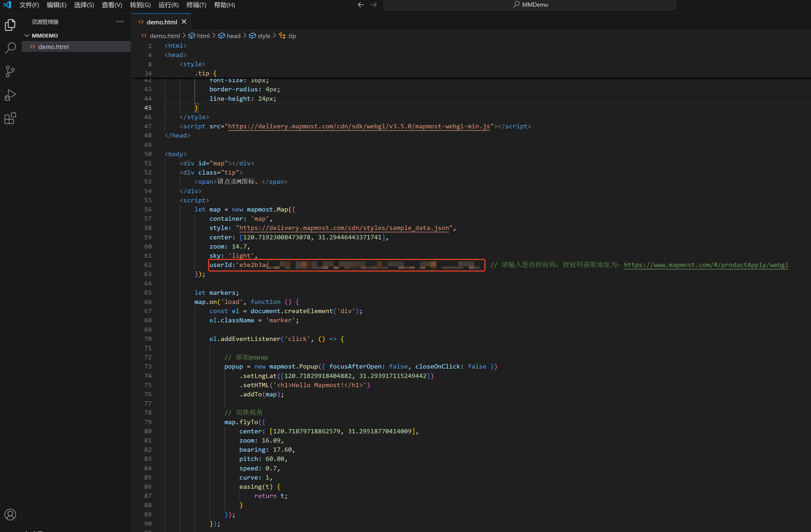
Task: Click head in the breadcrumb
Action: click(x=233, y=36)
